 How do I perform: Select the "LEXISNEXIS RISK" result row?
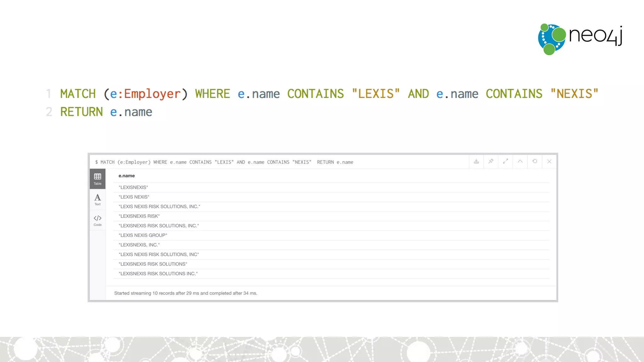click(139, 216)
